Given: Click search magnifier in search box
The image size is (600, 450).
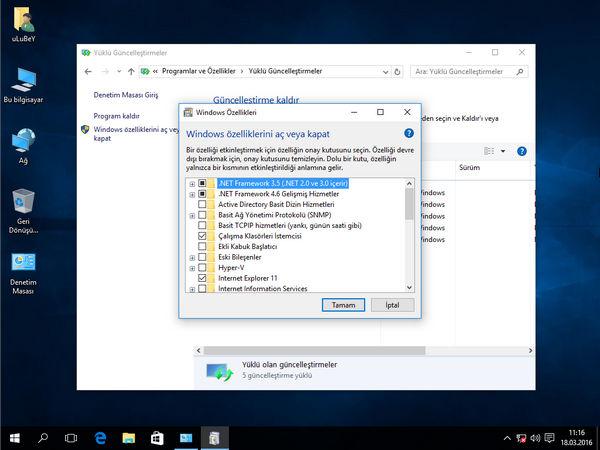Looking at the screenshot, I should (520, 72).
